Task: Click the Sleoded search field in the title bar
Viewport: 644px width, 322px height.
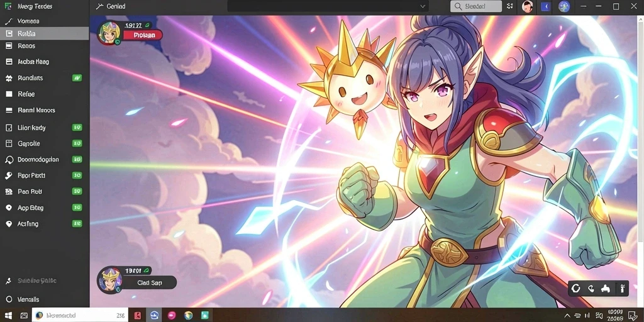Action: 476,6
